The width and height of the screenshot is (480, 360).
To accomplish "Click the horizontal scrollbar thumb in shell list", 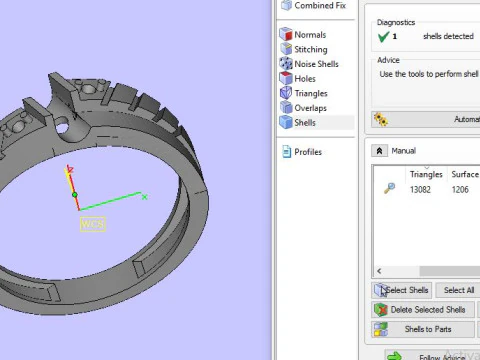I will [x=450, y=271].
